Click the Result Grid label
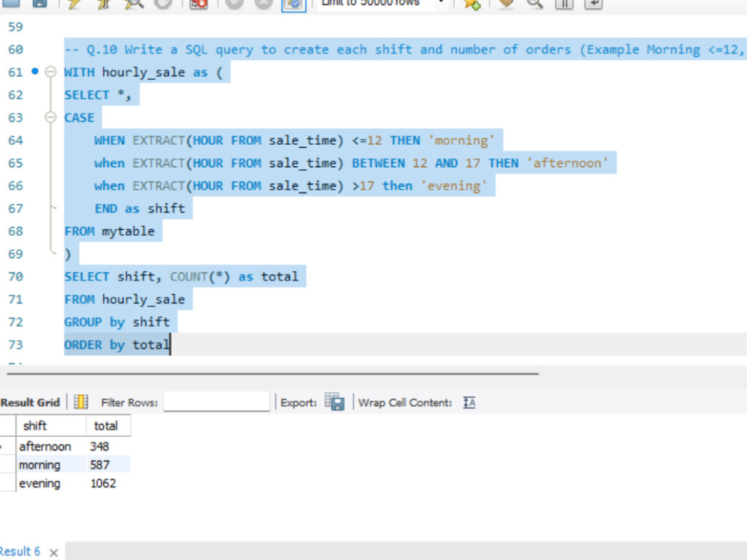 click(30, 402)
